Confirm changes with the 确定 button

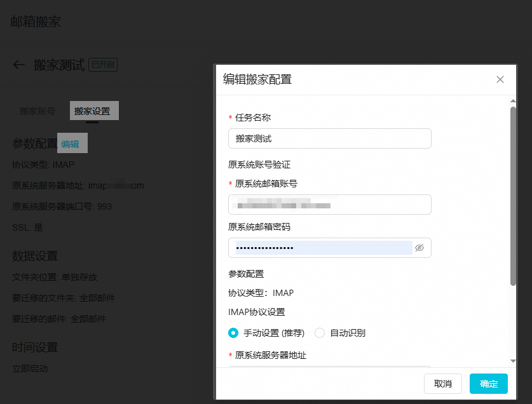coord(488,384)
